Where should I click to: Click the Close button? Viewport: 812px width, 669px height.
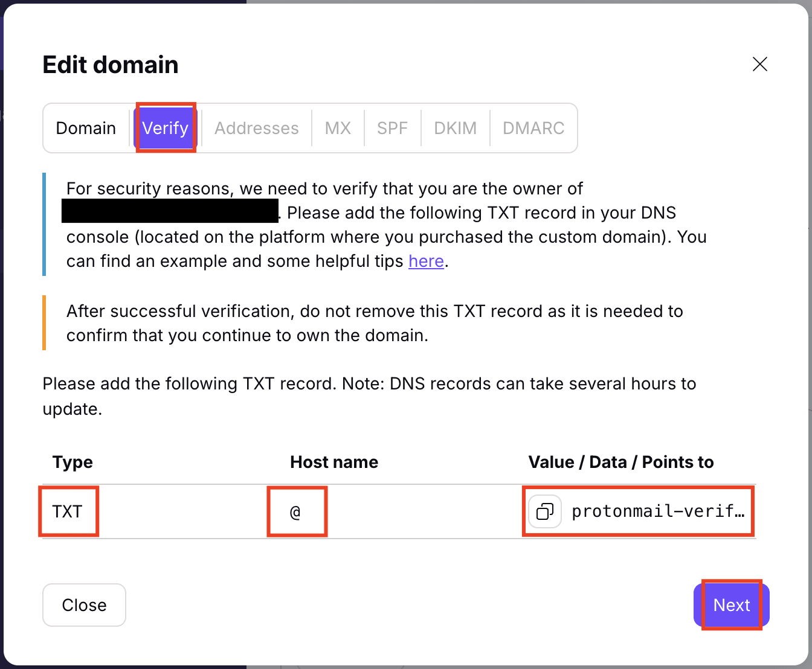(x=84, y=605)
